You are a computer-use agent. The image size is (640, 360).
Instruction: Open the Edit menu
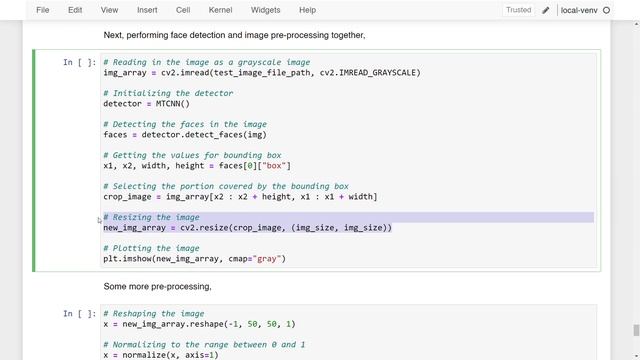point(75,10)
